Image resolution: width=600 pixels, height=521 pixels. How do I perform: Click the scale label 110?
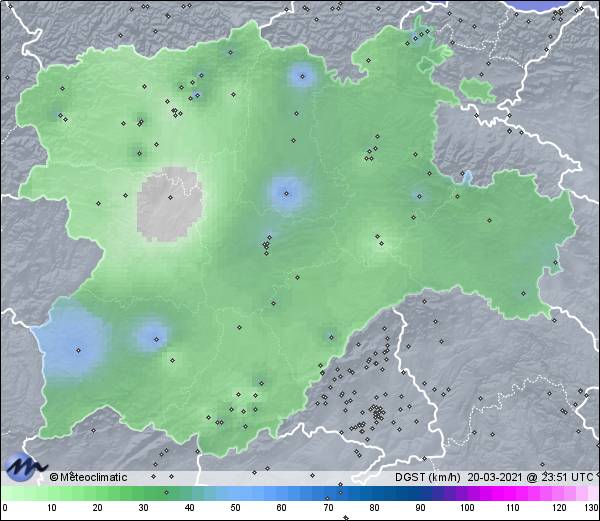point(513,508)
